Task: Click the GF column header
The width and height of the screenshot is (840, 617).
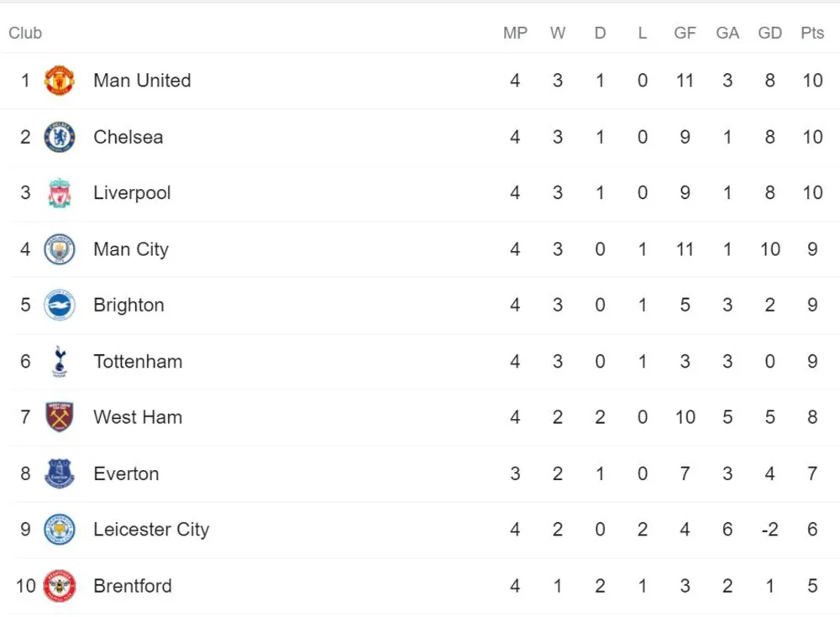Action: 685,33
